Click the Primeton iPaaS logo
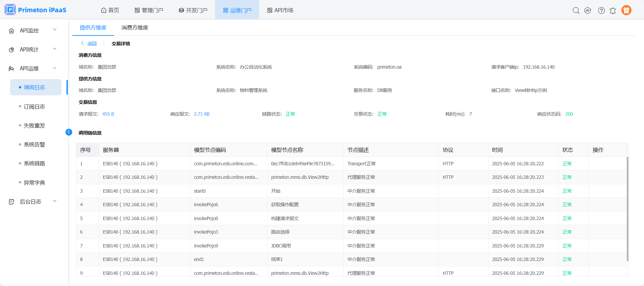644x286 pixels. pyautogui.click(x=35, y=10)
